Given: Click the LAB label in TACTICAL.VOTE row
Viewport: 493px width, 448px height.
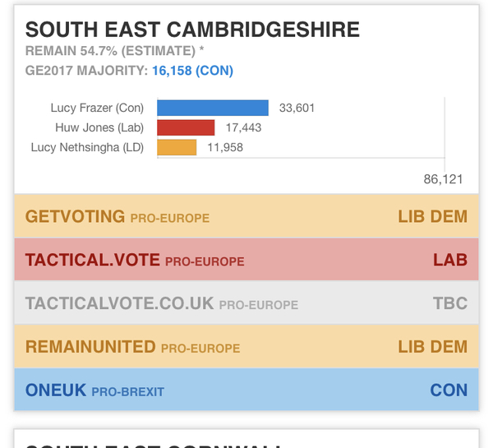Looking at the screenshot, I should (450, 260).
